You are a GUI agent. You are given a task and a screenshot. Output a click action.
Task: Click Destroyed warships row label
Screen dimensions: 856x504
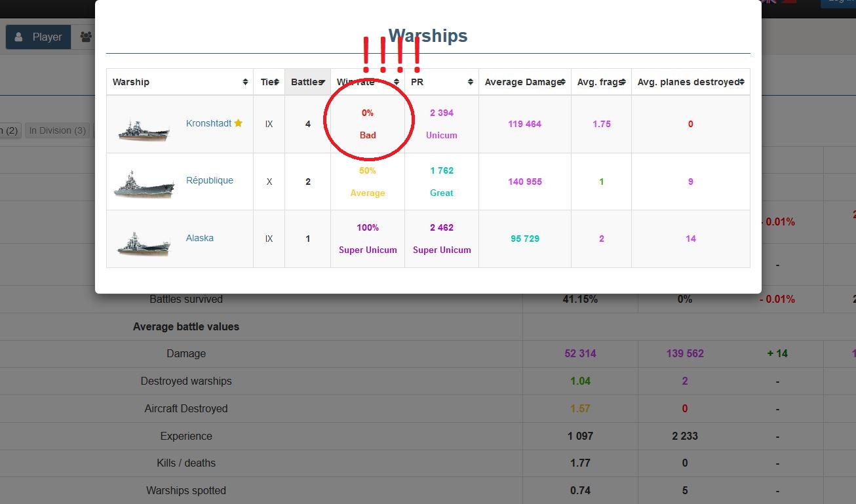[186, 381]
